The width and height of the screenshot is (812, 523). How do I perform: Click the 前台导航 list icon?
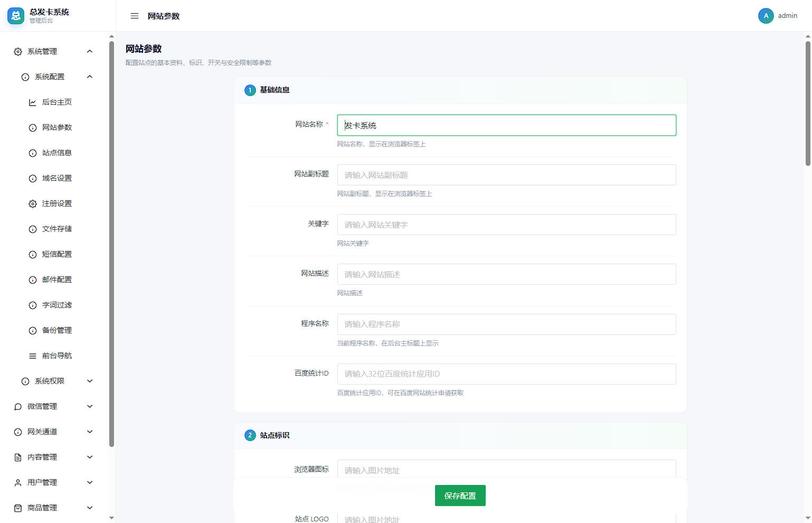tap(33, 356)
